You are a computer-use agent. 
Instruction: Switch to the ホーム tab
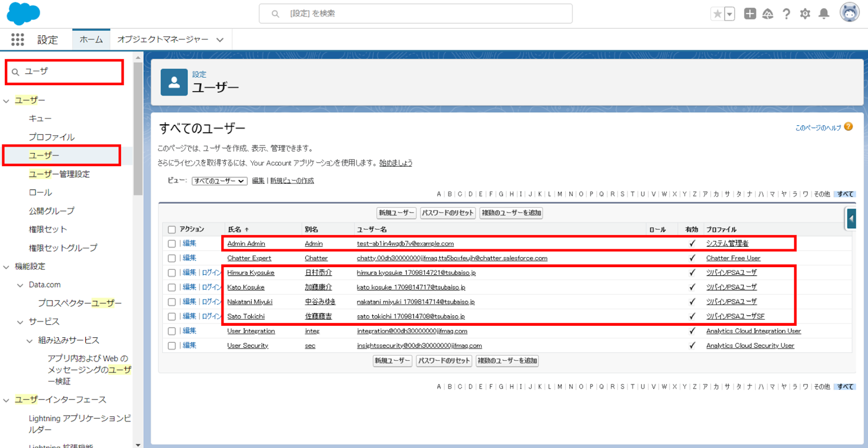[x=91, y=40]
